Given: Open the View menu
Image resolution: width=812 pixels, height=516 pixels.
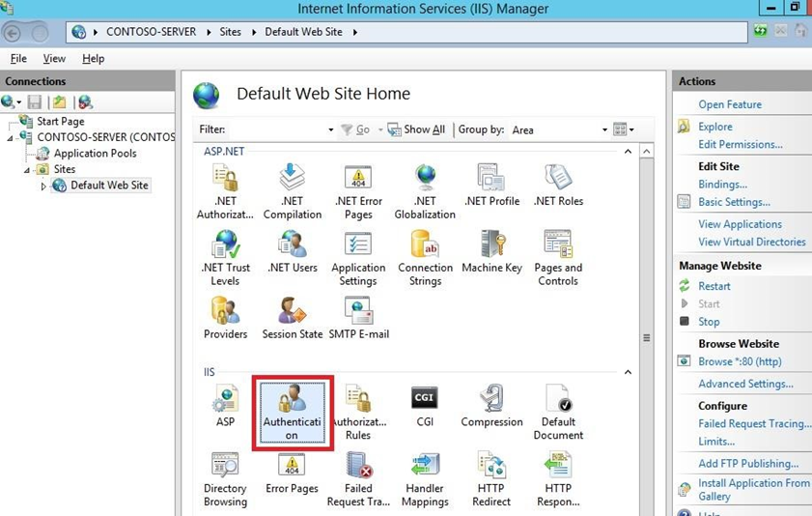Looking at the screenshot, I should [x=54, y=59].
